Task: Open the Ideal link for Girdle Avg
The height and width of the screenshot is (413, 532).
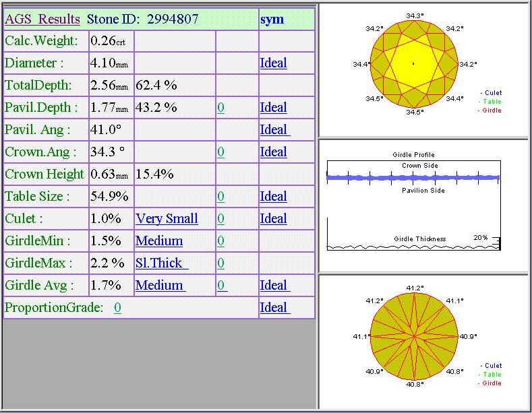Action: coord(274,286)
